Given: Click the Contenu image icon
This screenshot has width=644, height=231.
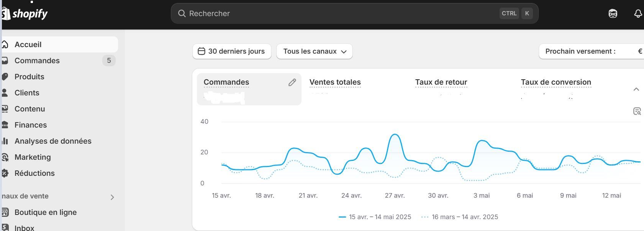Looking at the screenshot, I should [x=5, y=109].
